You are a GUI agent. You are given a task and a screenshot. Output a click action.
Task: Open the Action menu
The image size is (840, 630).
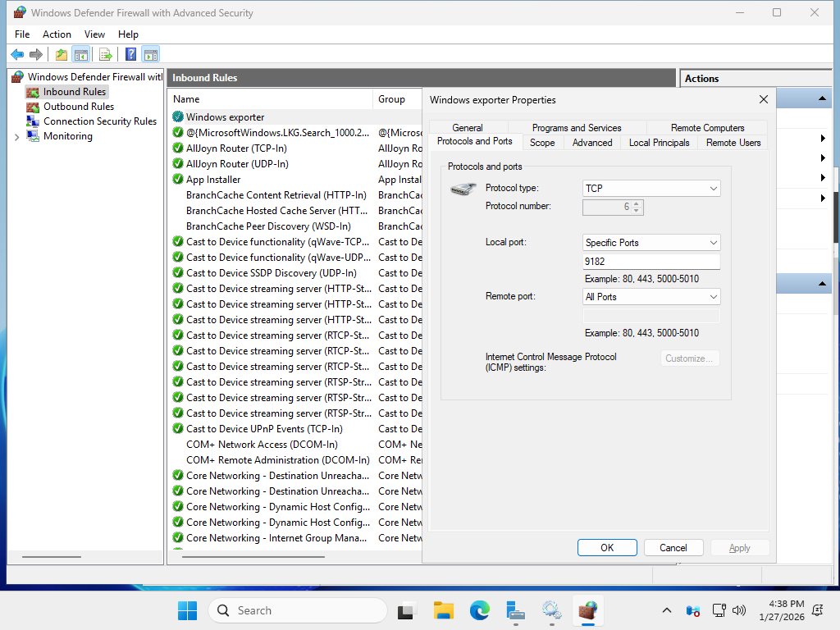click(x=57, y=34)
